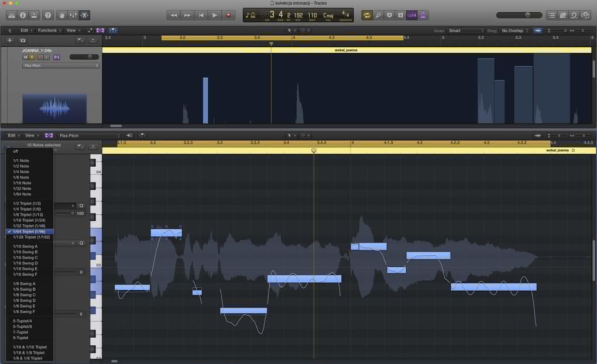This screenshot has height=364, width=597.
Task: Select 1/16 Swing A from the list
Action: pyautogui.click(x=30, y=246)
